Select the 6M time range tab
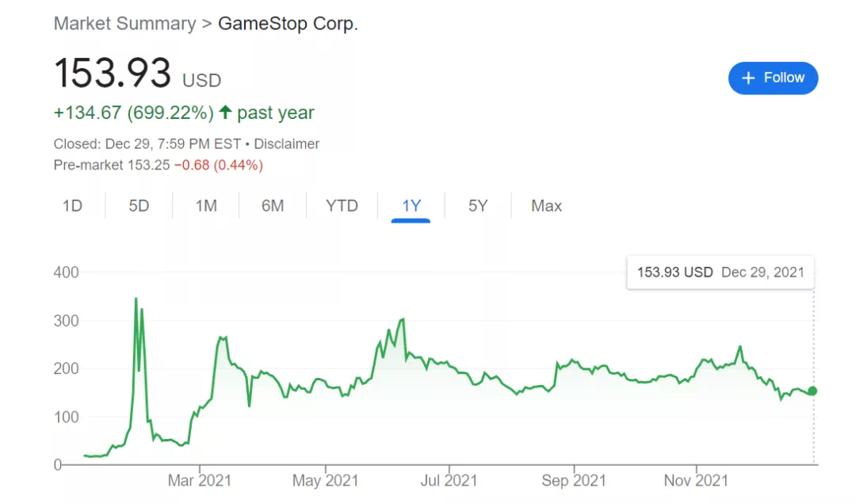The height and width of the screenshot is (504, 856). pos(273,206)
